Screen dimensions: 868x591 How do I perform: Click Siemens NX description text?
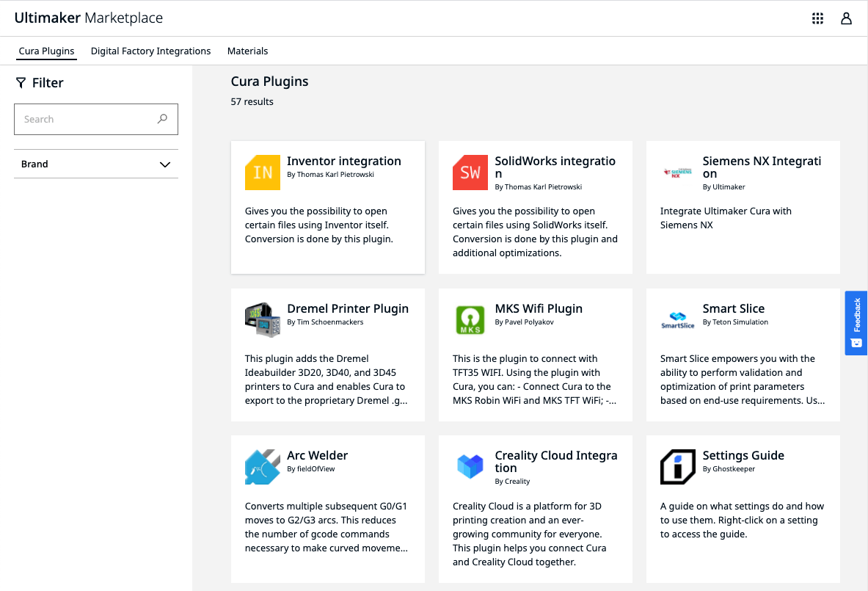coord(726,217)
